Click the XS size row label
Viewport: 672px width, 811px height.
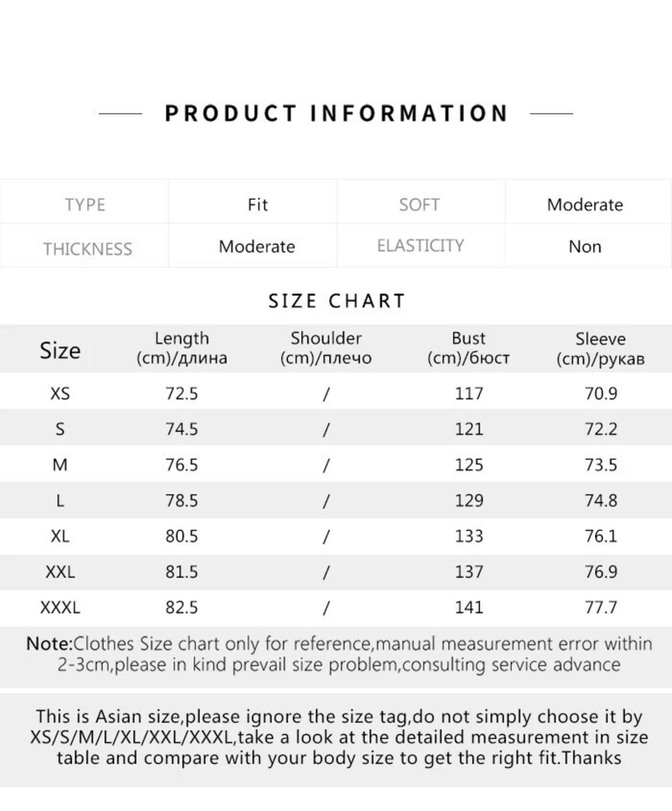pos(60,393)
